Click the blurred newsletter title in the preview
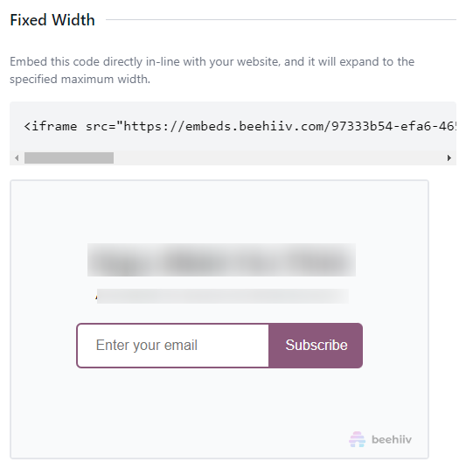This screenshot has height=476, width=473. click(x=221, y=260)
